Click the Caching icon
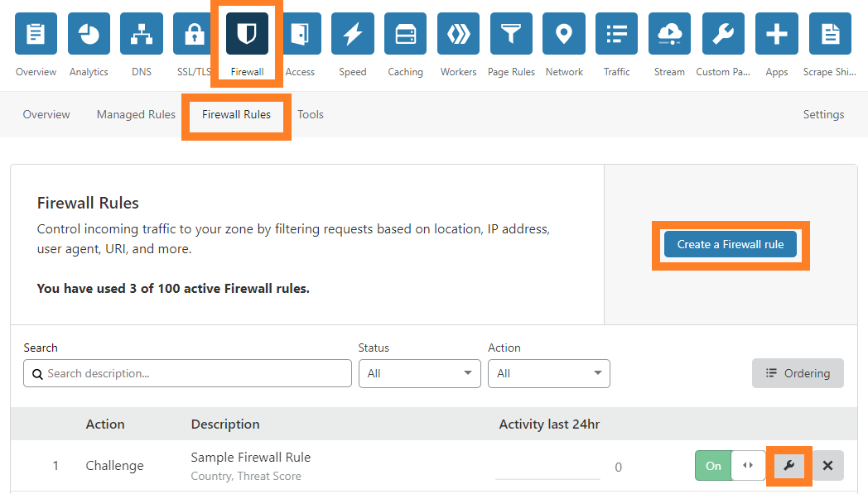Image resolution: width=868 pixels, height=494 pixels. tap(405, 33)
